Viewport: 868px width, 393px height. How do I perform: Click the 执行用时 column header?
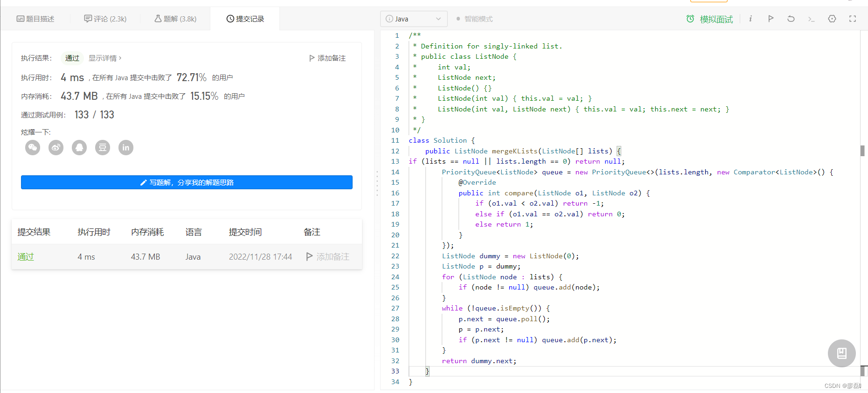(x=94, y=232)
